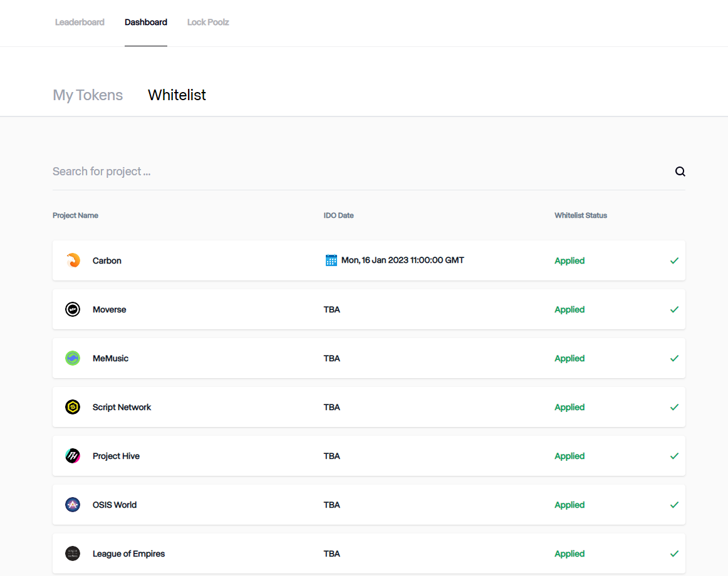Click the TBA date in Moverse row
The image size is (728, 576).
331,309
